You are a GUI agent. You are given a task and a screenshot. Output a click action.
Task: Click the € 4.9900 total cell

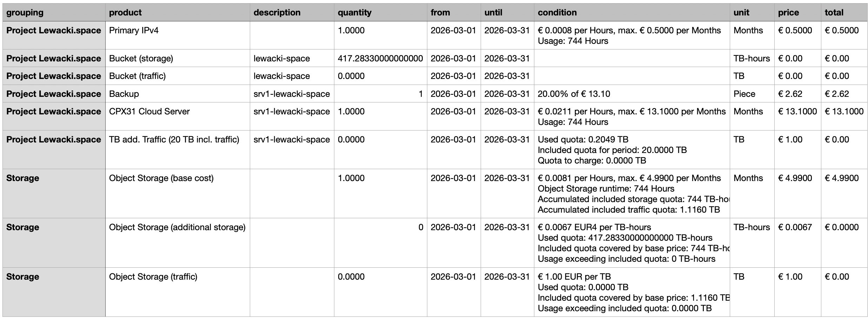844,194
